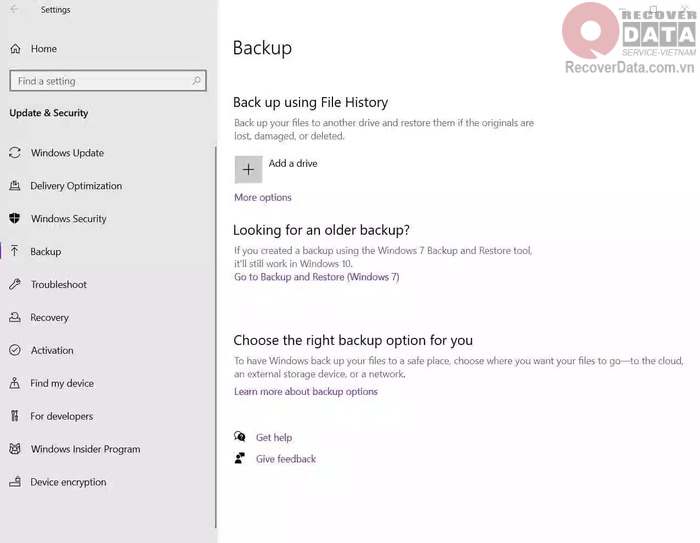Viewport: 700px width, 543px height.
Task: Click the Windows Security shield icon
Action: click(15, 218)
